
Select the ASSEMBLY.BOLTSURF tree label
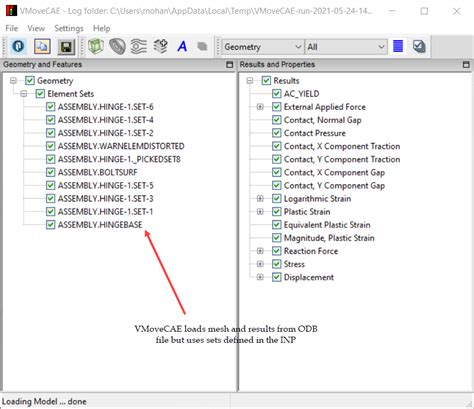pos(97,172)
